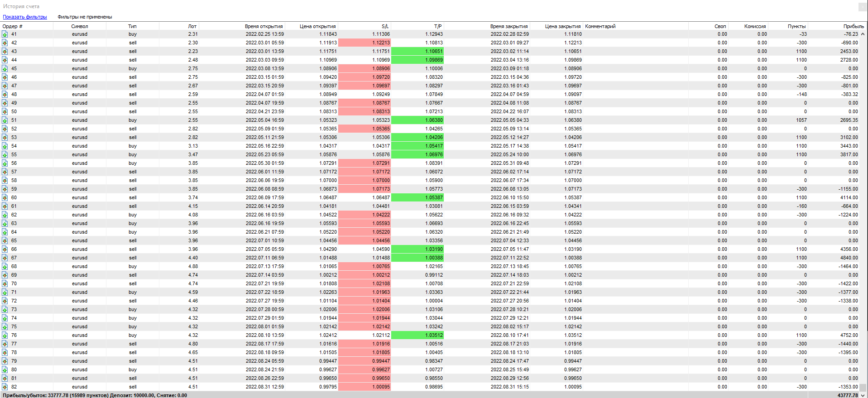The height and width of the screenshot is (398, 868).
Task: Click red S/L cell 1.12213 of order 42
Action: 364,43
